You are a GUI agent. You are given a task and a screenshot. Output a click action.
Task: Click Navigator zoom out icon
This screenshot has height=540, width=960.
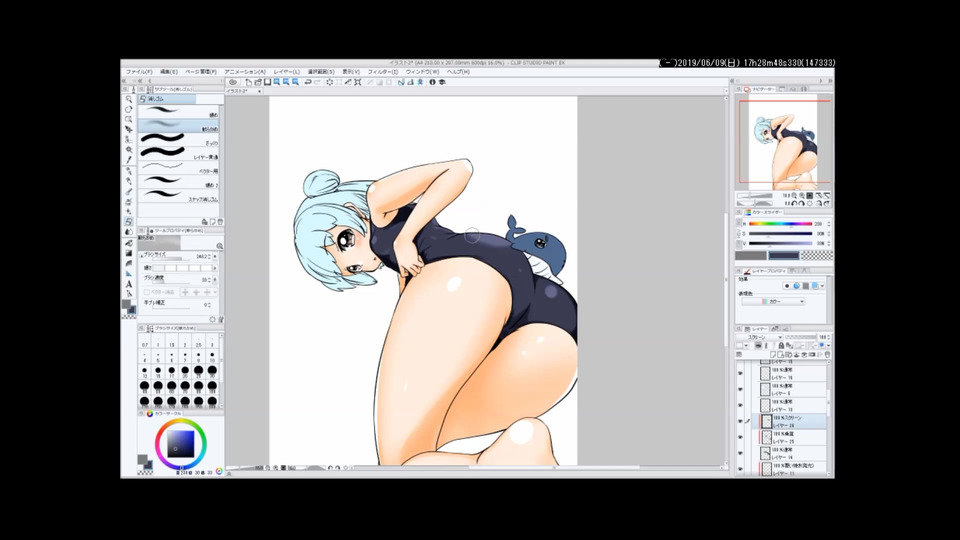(794, 195)
